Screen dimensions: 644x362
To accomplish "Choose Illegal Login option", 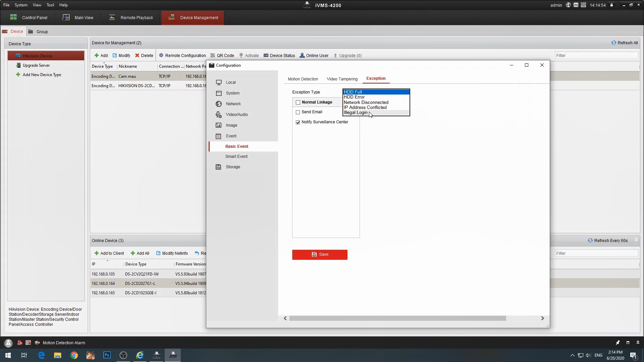I will 376,113.
